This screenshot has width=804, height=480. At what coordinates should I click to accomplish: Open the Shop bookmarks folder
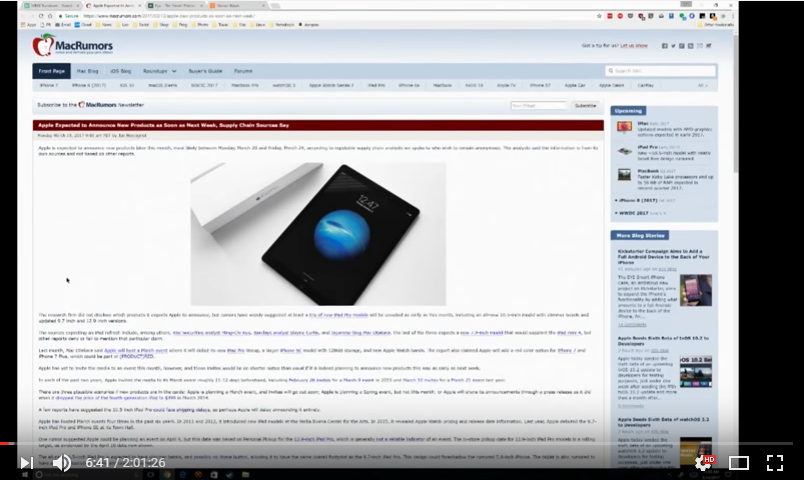[x=163, y=25]
